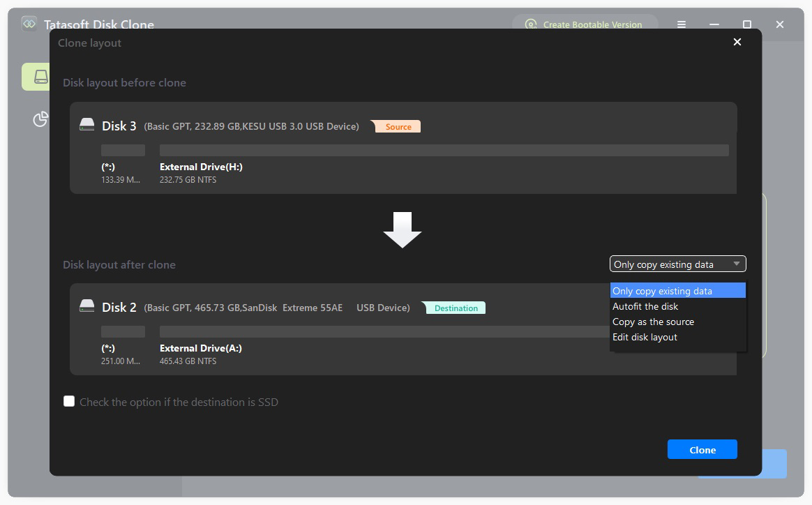Screen dimensions: 812x505
Task: Select the External Drive(H:) partition bar
Action: [444, 150]
